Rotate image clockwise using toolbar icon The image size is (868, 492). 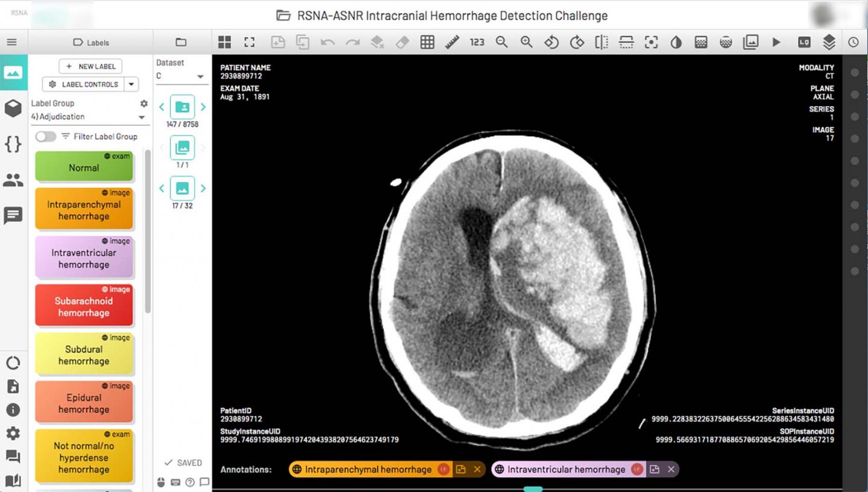click(577, 42)
